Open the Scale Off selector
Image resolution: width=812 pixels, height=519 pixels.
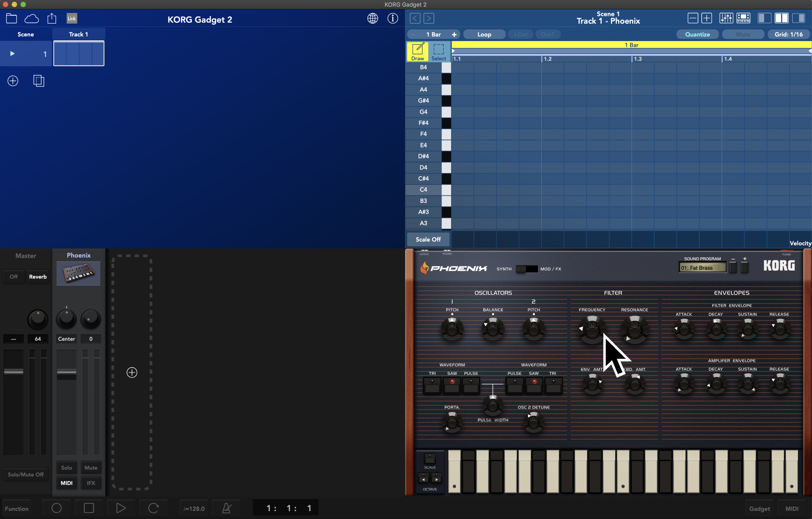pyautogui.click(x=428, y=239)
